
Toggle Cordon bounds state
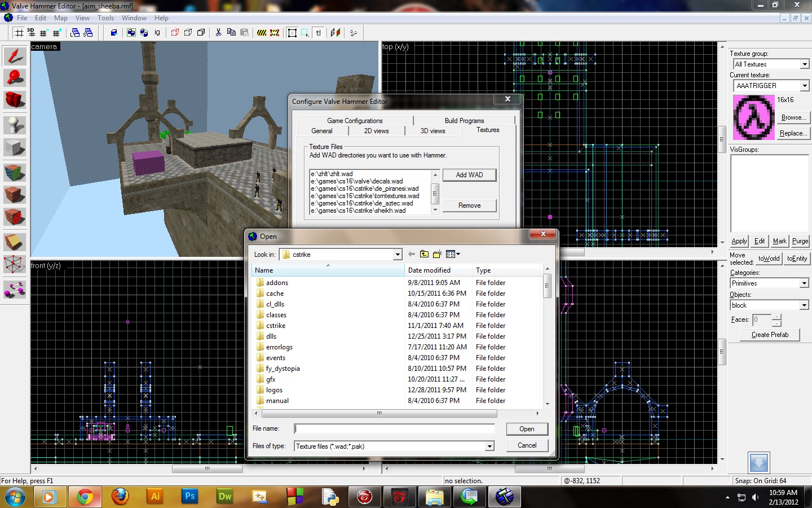[262, 33]
